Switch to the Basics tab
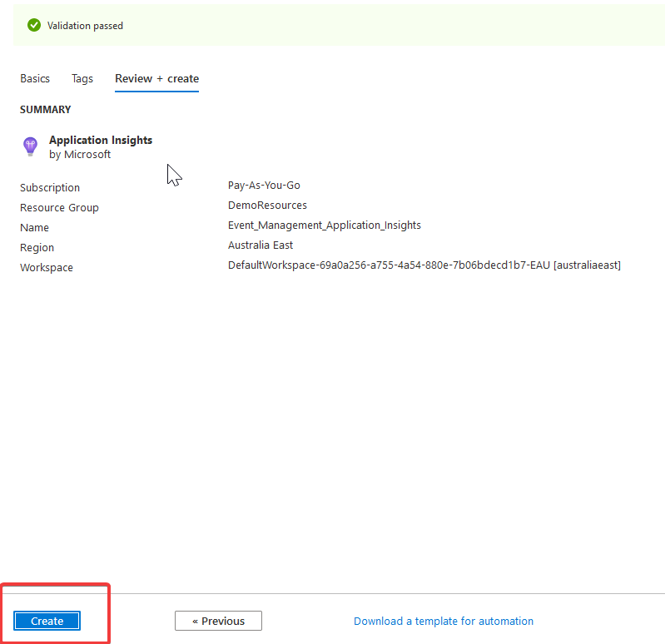 [35, 78]
